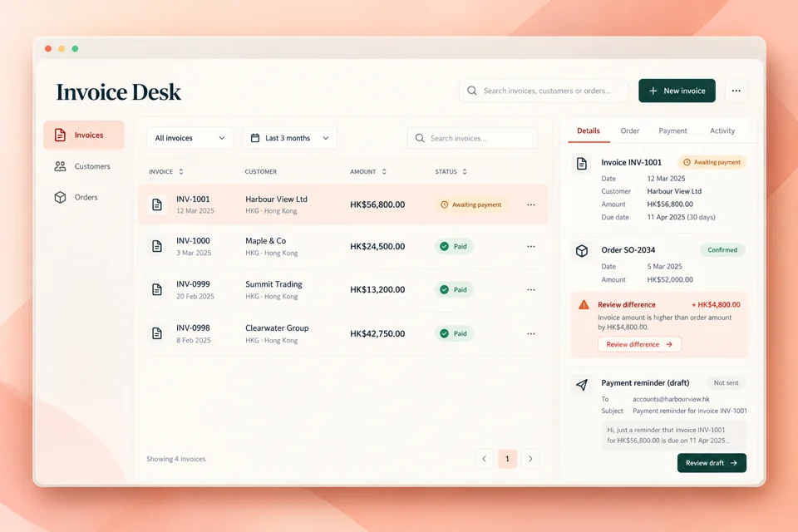
Task: Click order amount HK$52,000.00
Action: (670, 279)
